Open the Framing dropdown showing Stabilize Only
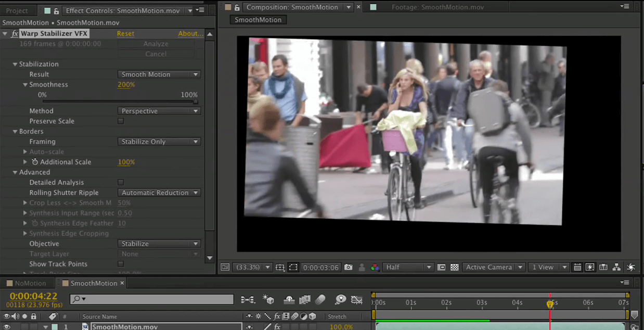Viewport: 644px width, 330px height. tap(159, 142)
